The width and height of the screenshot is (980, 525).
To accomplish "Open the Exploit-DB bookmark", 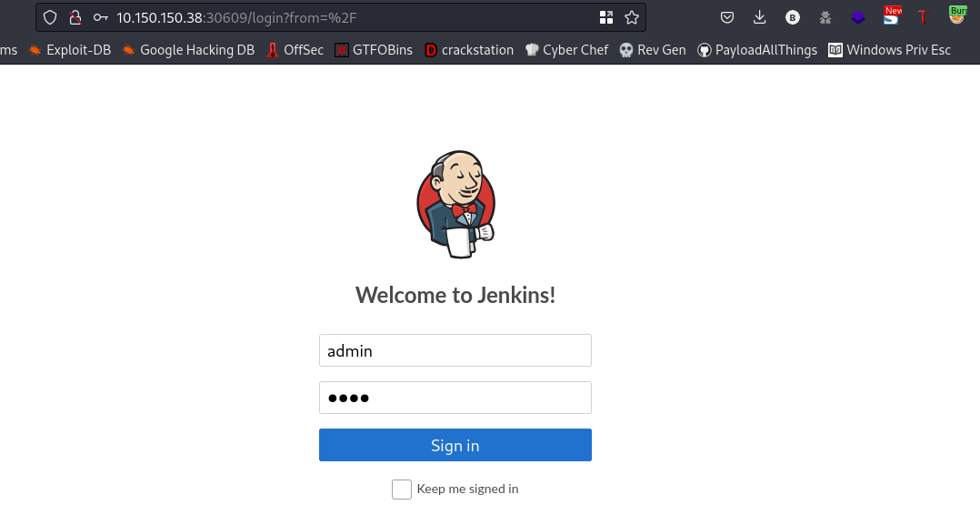I will coord(70,50).
